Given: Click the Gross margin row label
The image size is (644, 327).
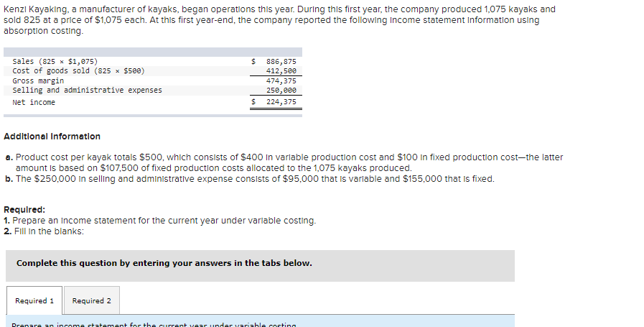Looking at the screenshot, I should pyautogui.click(x=38, y=80).
